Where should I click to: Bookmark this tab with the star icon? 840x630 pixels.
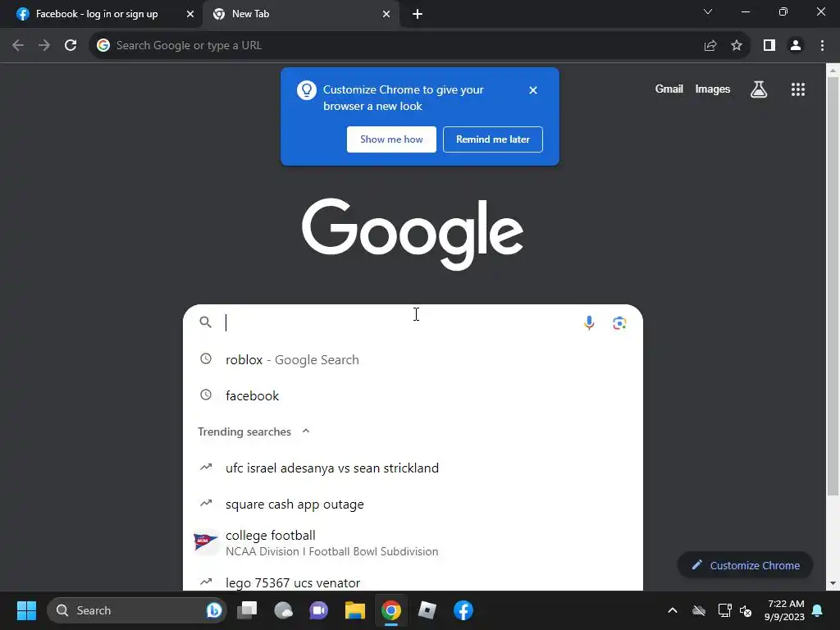click(737, 46)
